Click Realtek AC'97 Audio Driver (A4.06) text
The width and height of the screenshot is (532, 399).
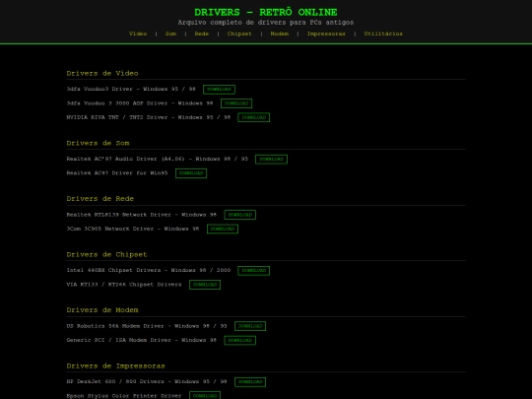click(157, 159)
